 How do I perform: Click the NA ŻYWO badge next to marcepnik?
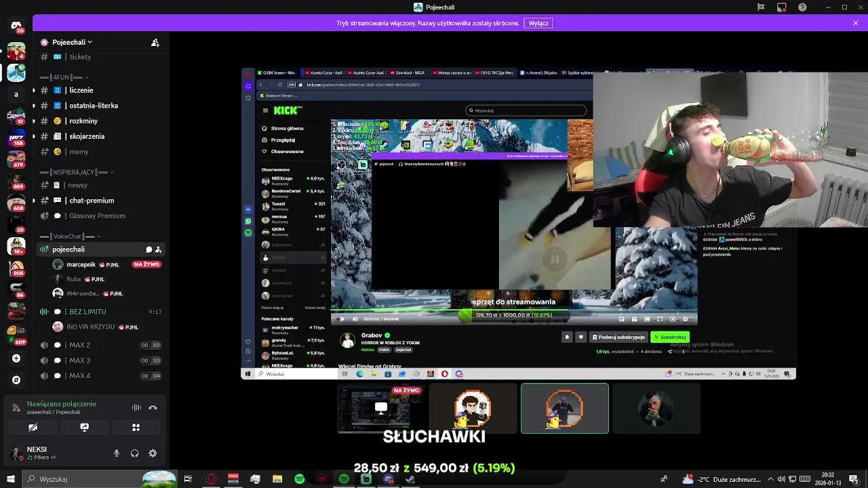146,264
